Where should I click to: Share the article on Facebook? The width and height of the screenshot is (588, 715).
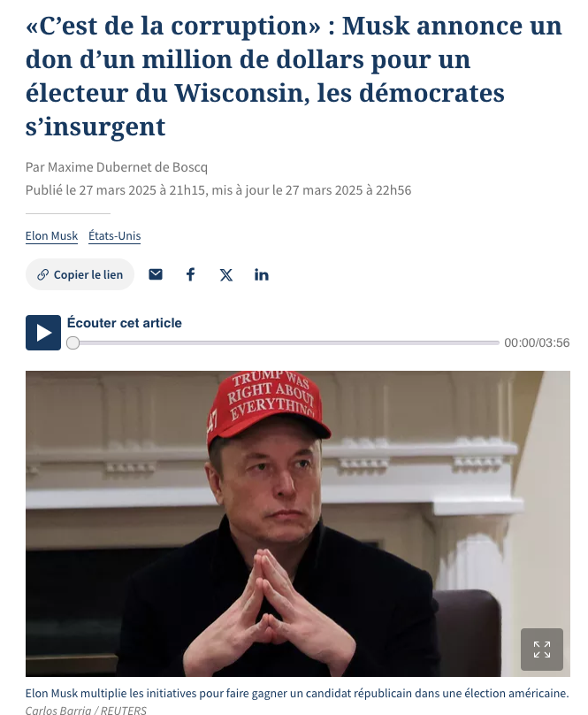coord(190,274)
